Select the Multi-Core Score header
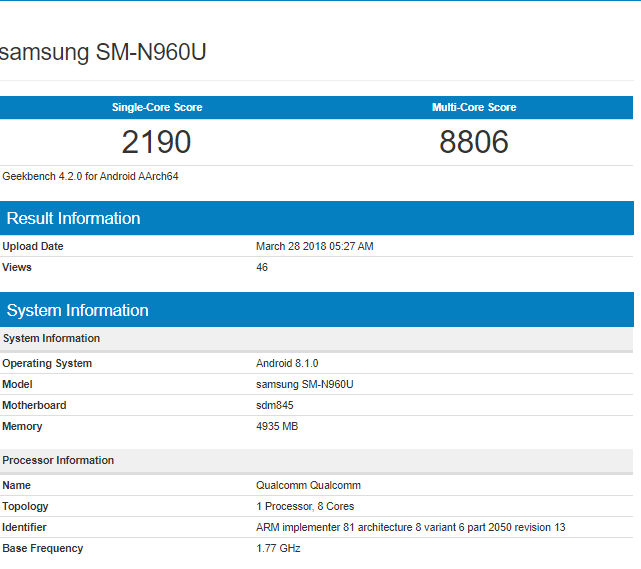The image size is (641, 569). [474, 107]
